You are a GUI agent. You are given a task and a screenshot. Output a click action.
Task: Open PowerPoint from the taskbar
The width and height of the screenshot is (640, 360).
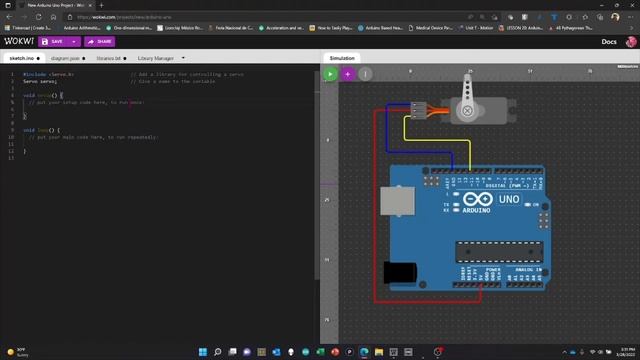(335, 352)
